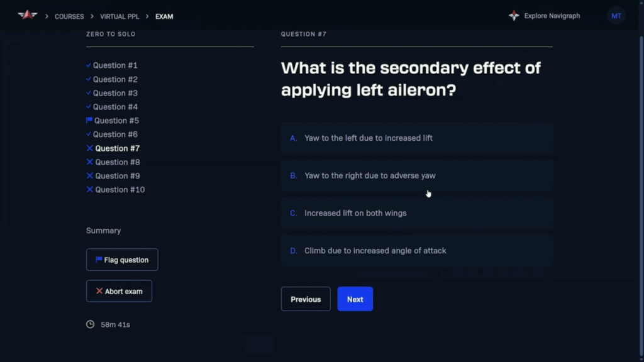Click the checkmark beside Question #1

point(88,65)
